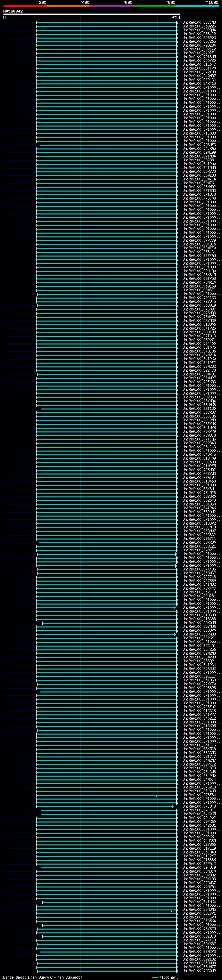Select label UniRef100_B6T1G0
Image resolution: width=222 pixels, height=980 pixels.
[199, 408]
